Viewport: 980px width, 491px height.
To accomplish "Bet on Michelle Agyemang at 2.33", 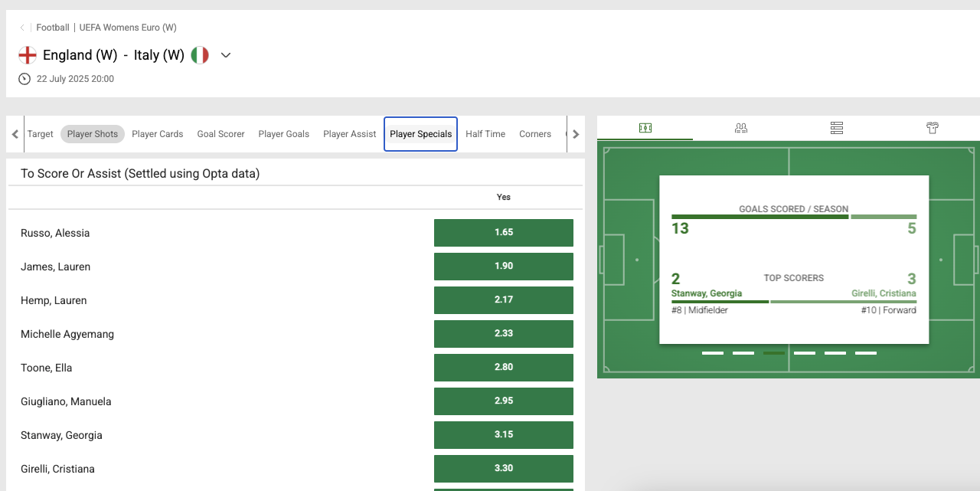I will tap(504, 334).
